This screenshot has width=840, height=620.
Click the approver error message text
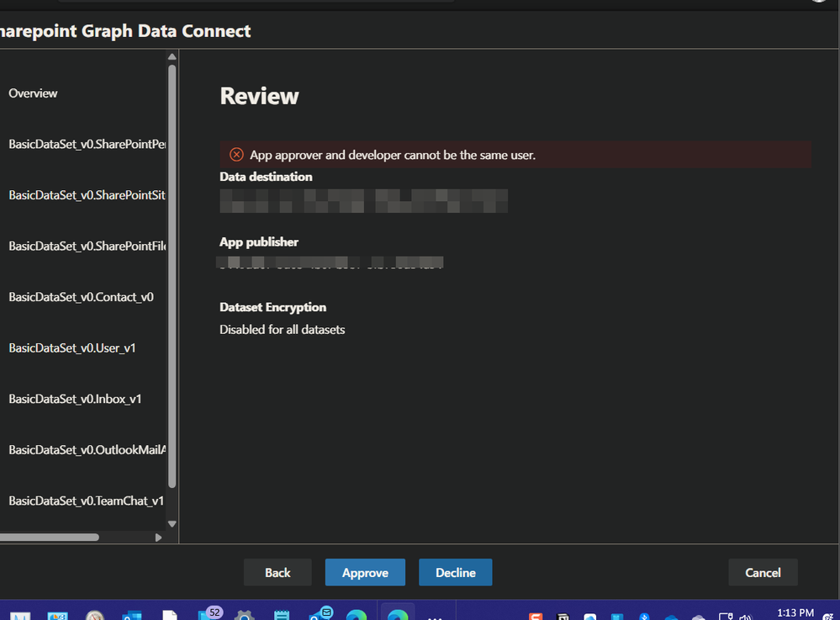click(x=393, y=155)
